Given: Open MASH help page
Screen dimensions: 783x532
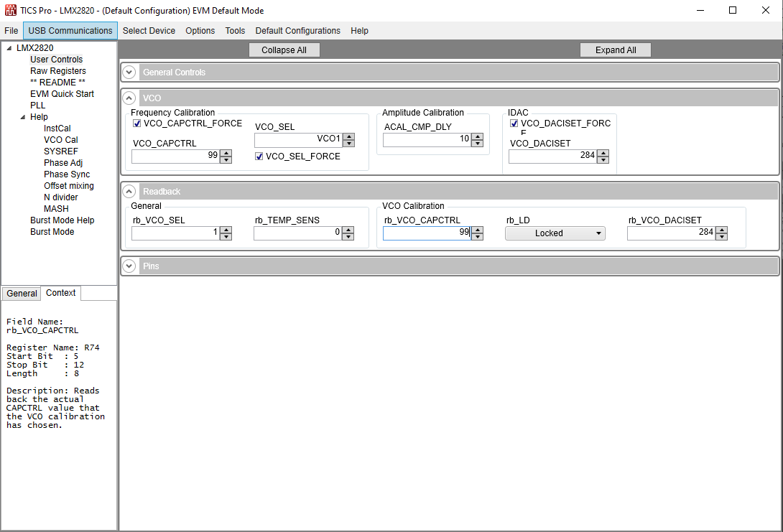Looking at the screenshot, I should point(57,209).
